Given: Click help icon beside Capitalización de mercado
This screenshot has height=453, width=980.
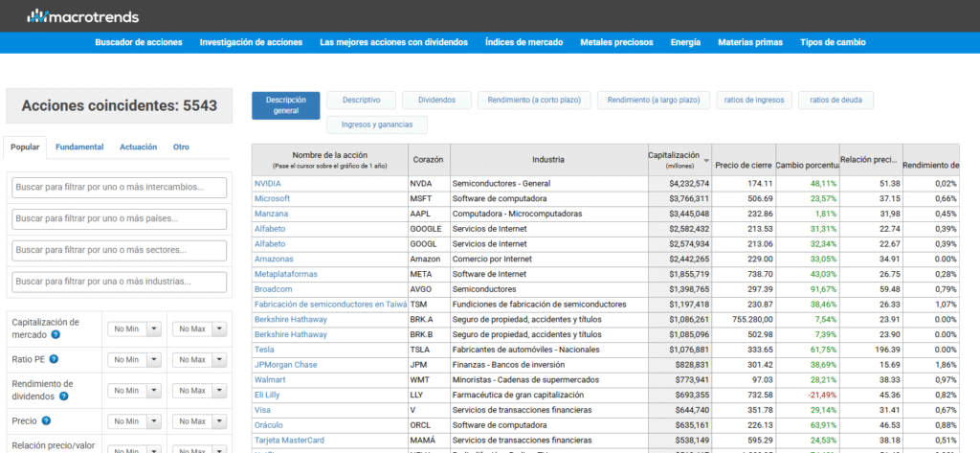Looking at the screenshot, I should 56,335.
